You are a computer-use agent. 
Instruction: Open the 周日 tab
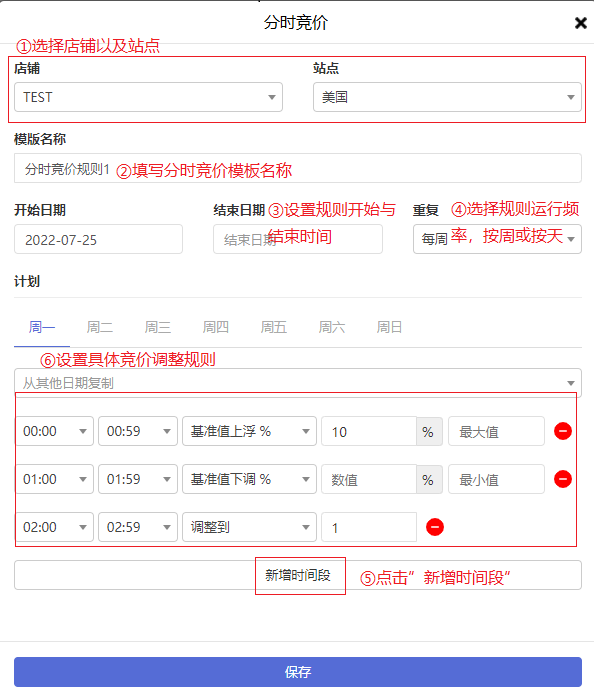tap(389, 327)
